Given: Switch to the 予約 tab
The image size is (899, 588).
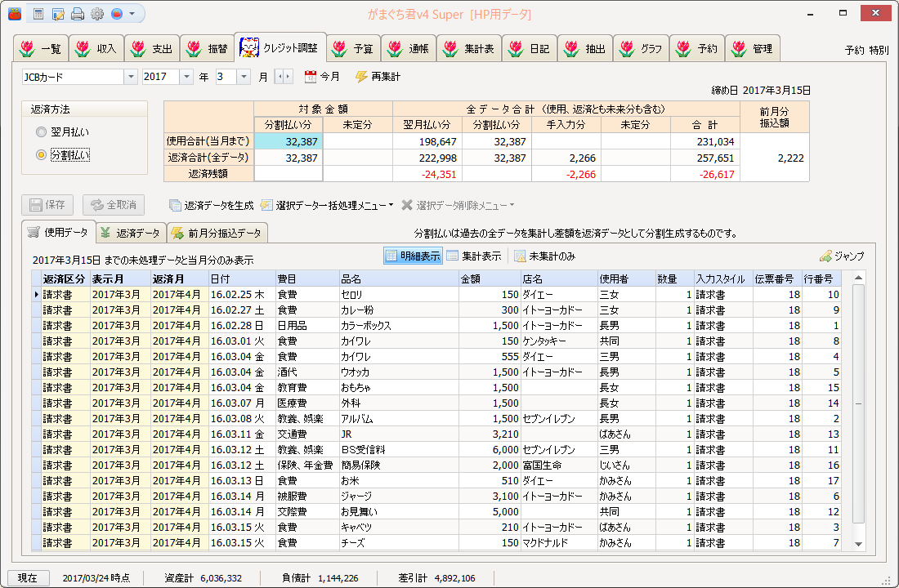Looking at the screenshot, I should (696, 49).
